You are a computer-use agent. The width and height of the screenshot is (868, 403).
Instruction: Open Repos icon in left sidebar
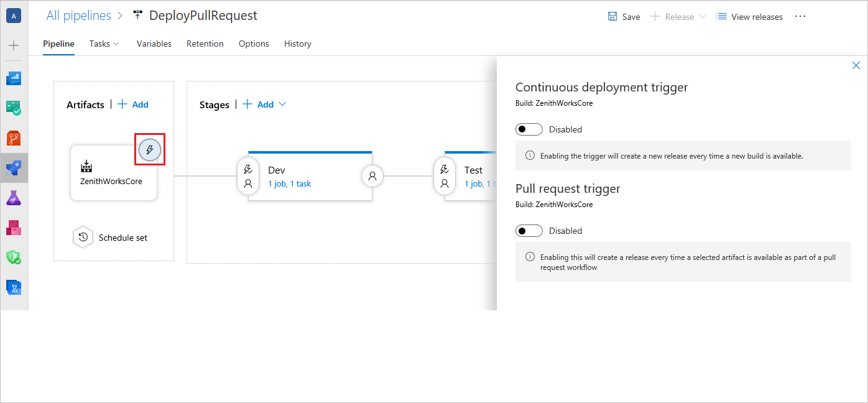14,138
